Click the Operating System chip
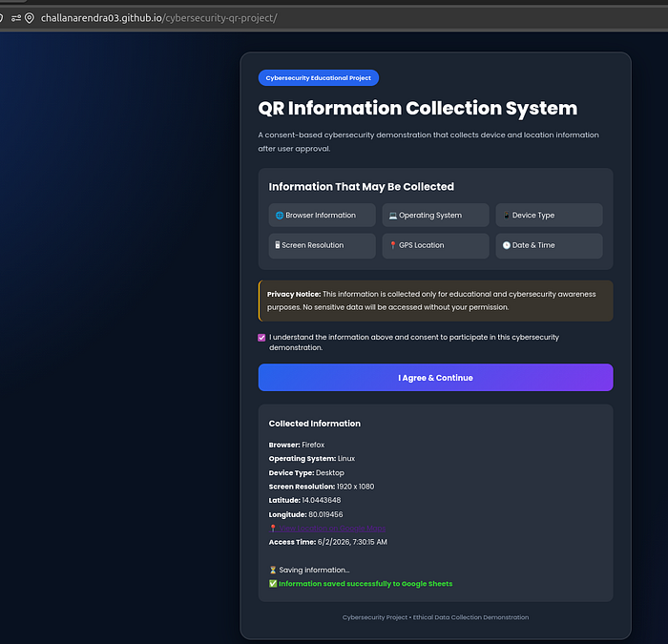Viewport: 668px width, 644px height. 435,215
